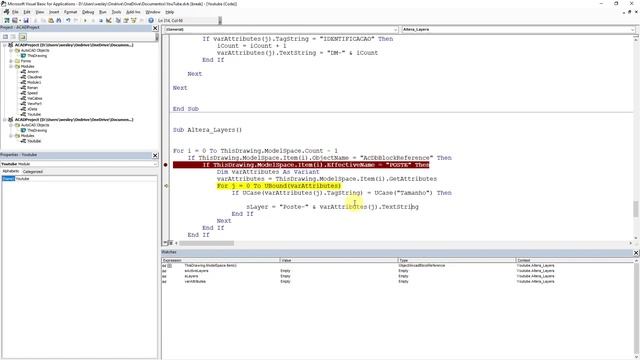
Task: Click the Properties Window toolbar icon
Action: 126,20
